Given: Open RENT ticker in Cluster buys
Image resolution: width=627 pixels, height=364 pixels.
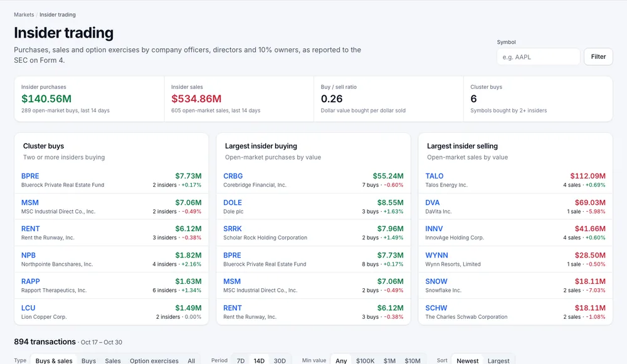Looking at the screenshot, I should (30, 229).
